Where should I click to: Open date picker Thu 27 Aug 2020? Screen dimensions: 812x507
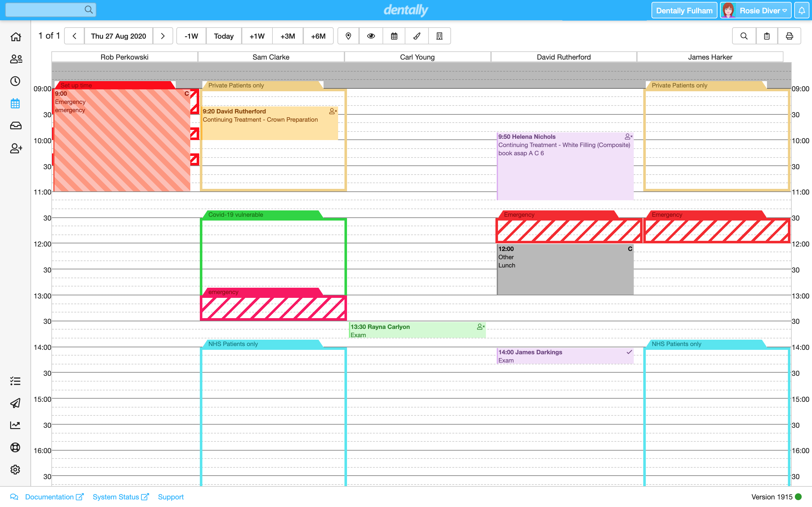(x=118, y=36)
